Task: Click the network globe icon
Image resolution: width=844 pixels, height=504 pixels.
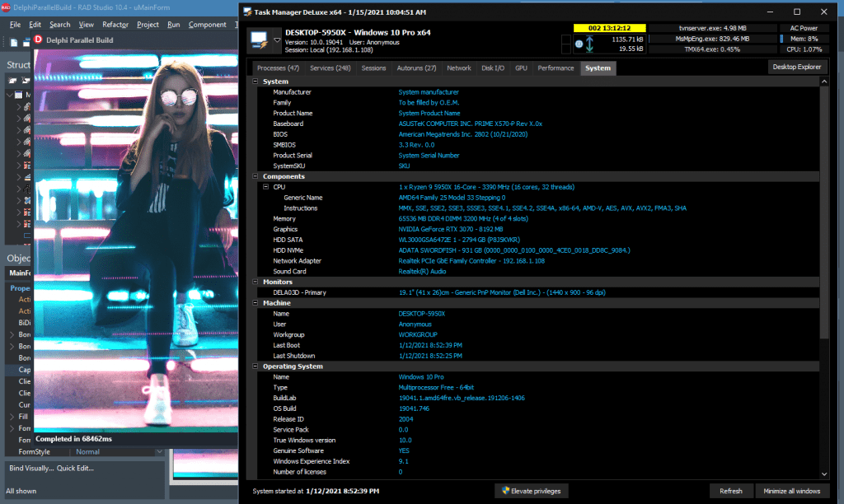Action: (x=579, y=44)
